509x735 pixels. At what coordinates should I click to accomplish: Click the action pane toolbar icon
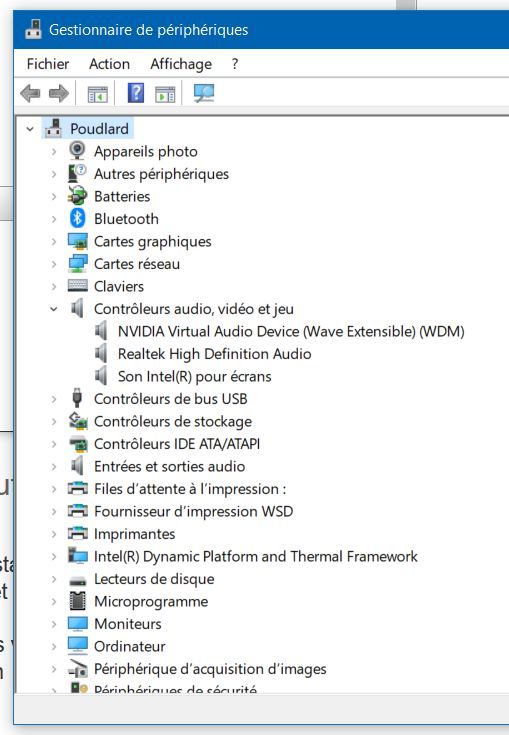tap(165, 94)
